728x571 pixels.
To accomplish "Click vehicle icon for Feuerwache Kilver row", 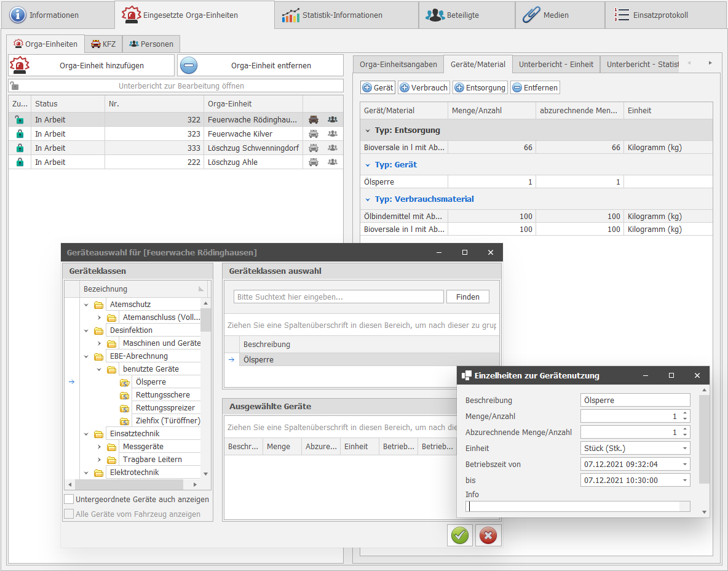I will 314,134.
